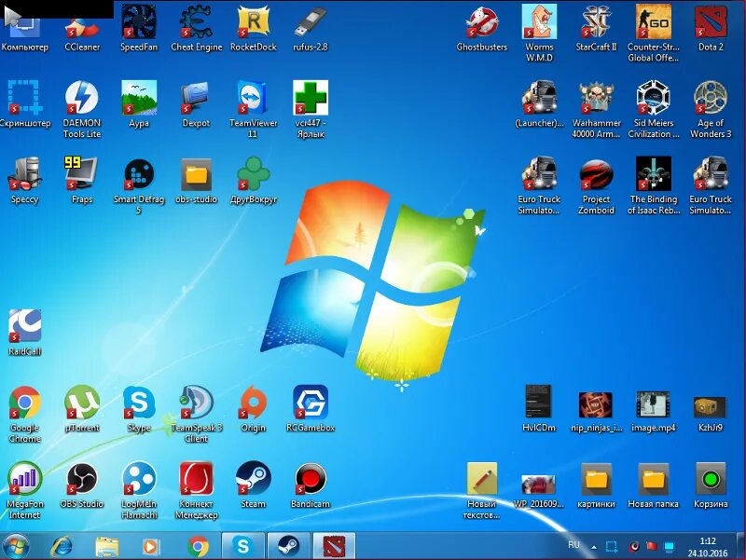
Task: Open the RaidCall desktop shortcut
Action: pyautogui.click(x=25, y=333)
